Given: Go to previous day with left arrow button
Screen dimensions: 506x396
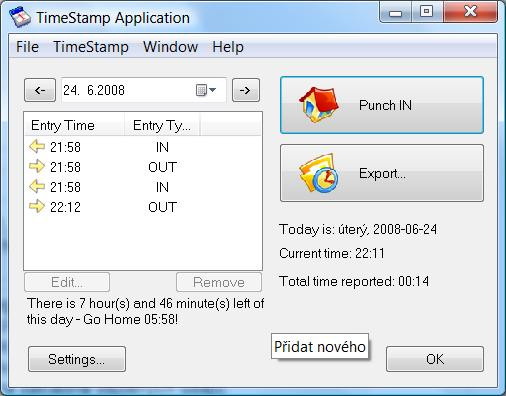Looking at the screenshot, I should [40, 90].
